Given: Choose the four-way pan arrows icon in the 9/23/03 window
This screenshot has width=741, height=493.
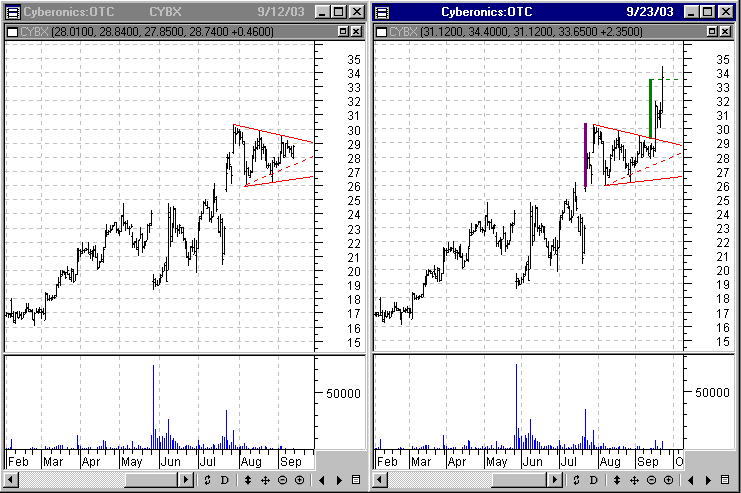Looking at the screenshot, I should (x=634, y=480).
